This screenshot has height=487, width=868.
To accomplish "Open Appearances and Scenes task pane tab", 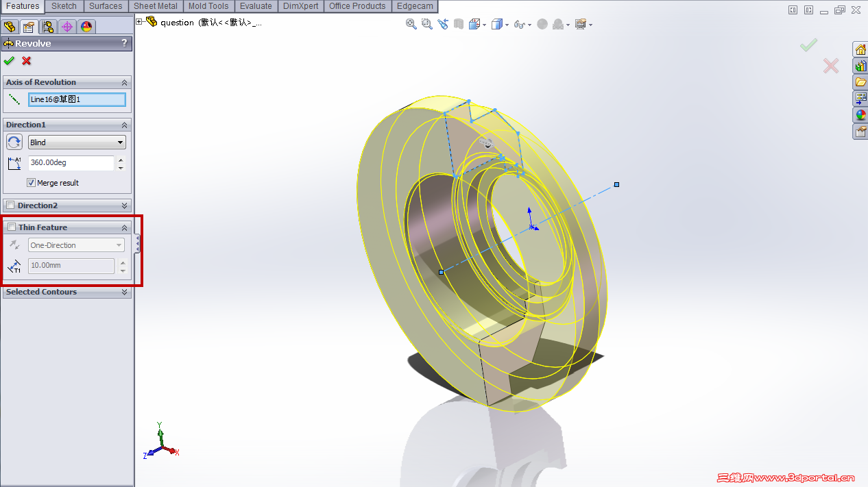I will 860,115.
